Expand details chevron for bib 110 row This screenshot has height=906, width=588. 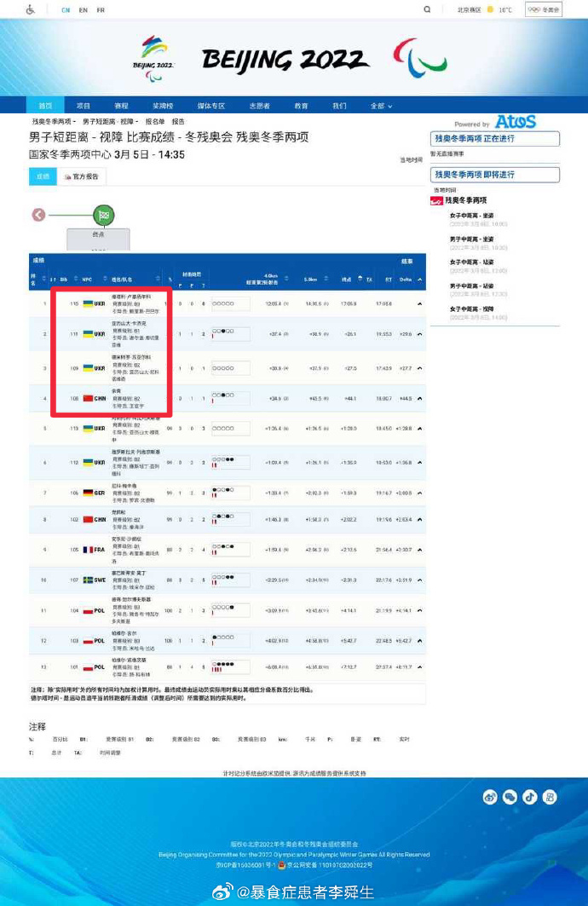tap(420, 304)
